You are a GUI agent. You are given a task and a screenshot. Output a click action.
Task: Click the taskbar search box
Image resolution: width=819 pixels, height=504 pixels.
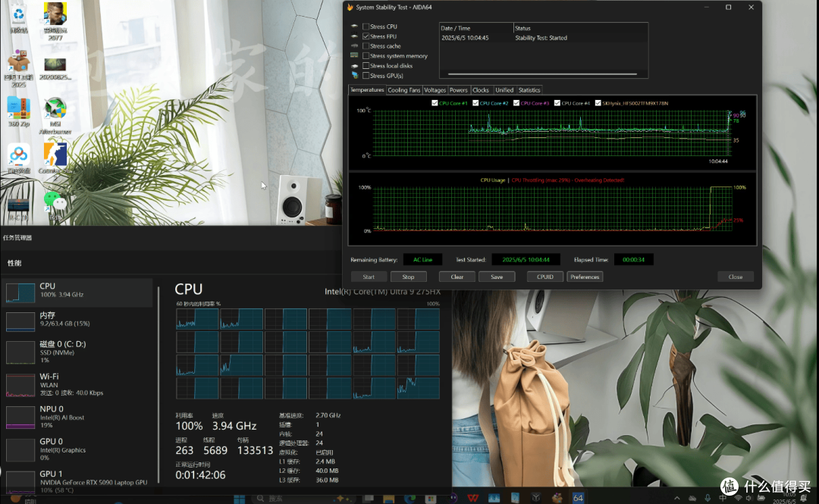[303, 498]
